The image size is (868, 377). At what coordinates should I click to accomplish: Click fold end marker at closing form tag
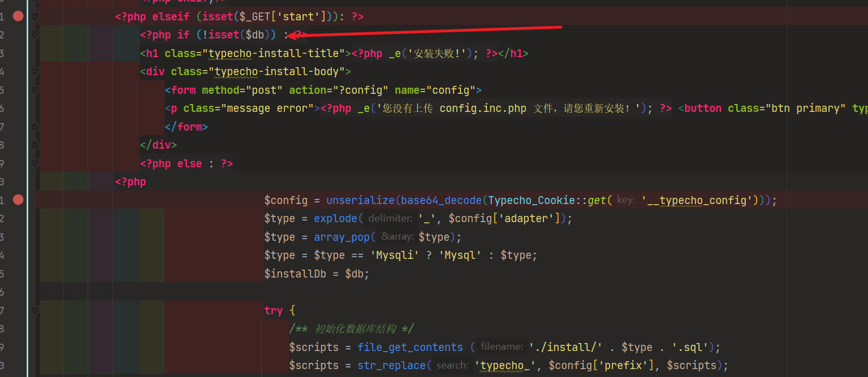click(35, 127)
